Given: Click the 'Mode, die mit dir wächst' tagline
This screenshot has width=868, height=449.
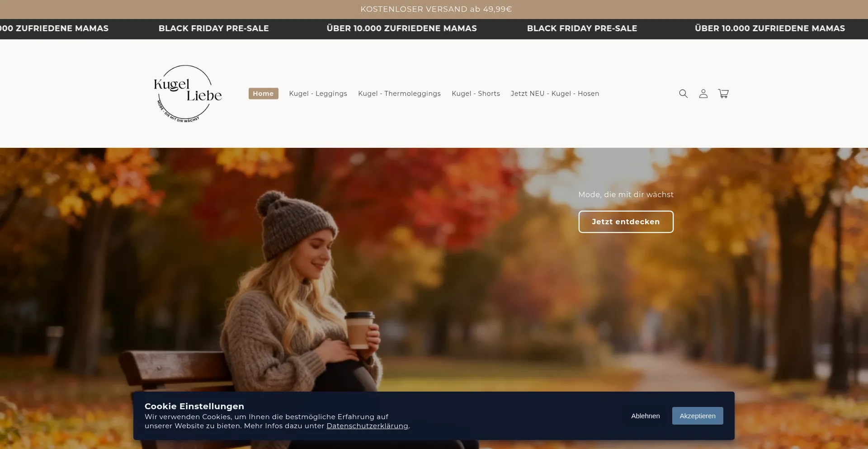Looking at the screenshot, I should pos(626,194).
